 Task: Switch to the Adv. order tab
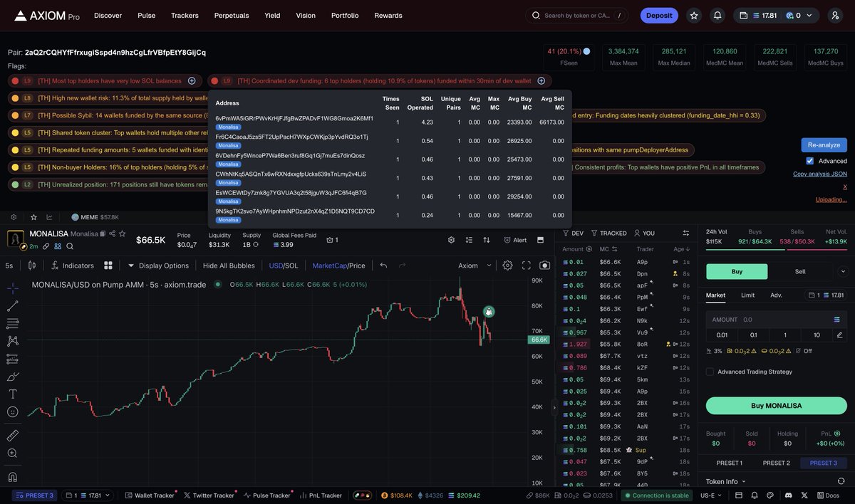776,295
